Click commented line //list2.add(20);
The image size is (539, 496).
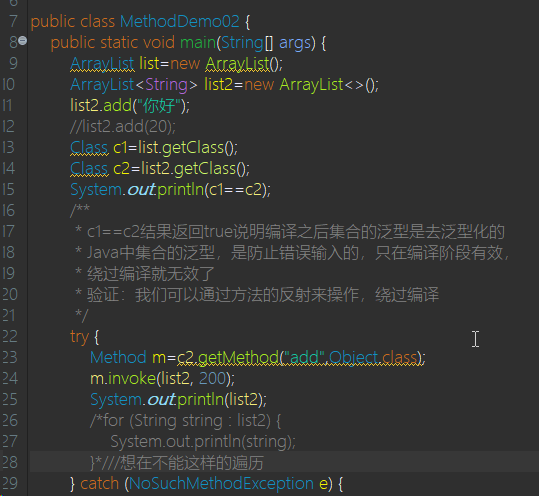pyautogui.click(x=123, y=126)
